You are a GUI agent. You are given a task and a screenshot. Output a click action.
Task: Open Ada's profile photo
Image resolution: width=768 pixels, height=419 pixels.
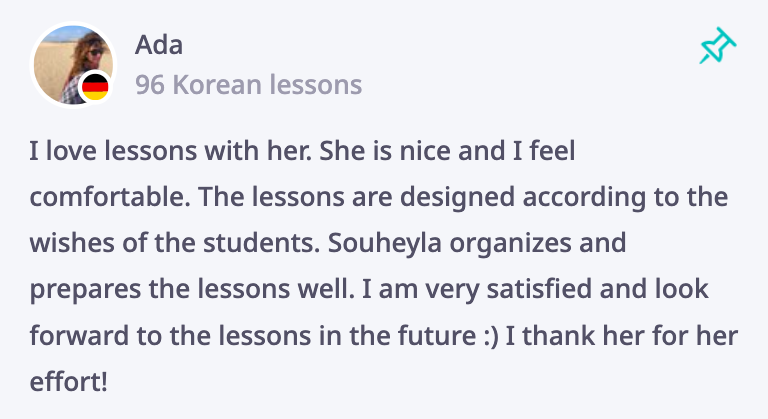point(73,64)
